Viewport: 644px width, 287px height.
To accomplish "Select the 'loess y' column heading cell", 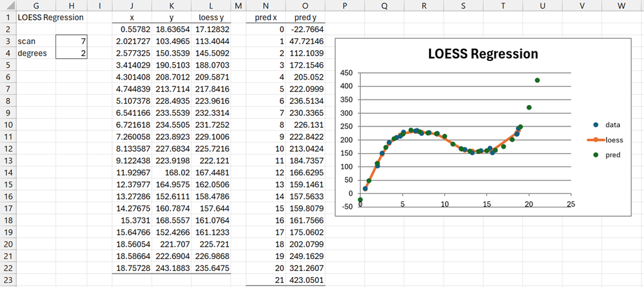I will [x=210, y=17].
